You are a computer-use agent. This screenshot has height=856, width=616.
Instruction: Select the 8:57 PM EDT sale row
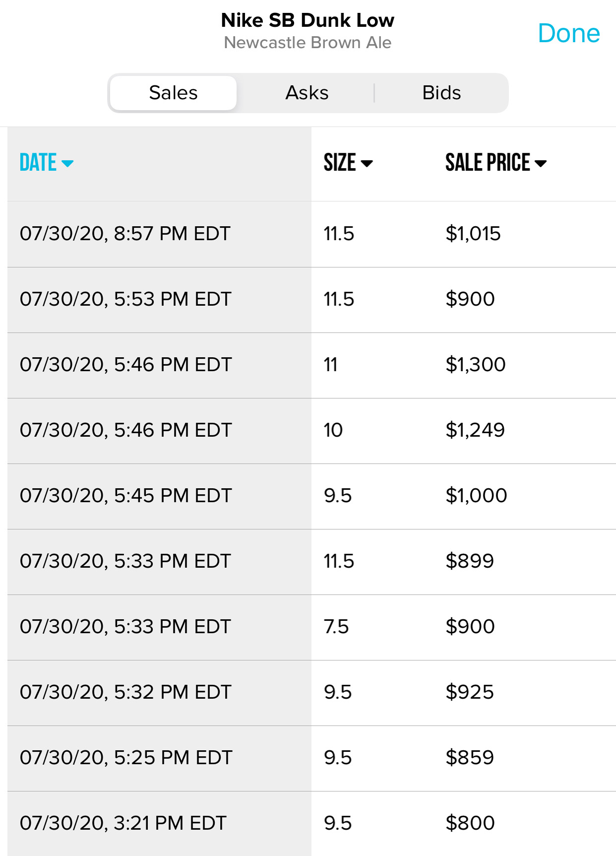tap(311, 234)
